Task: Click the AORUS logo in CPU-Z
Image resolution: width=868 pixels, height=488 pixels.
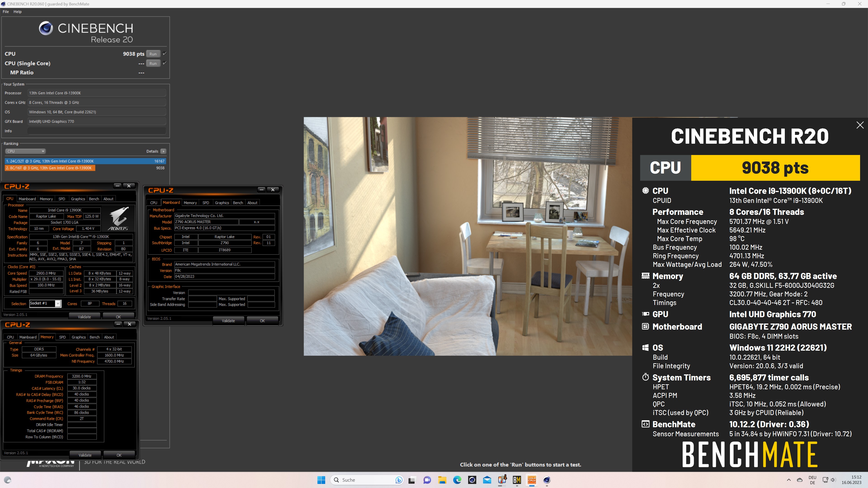Action: click(118, 218)
